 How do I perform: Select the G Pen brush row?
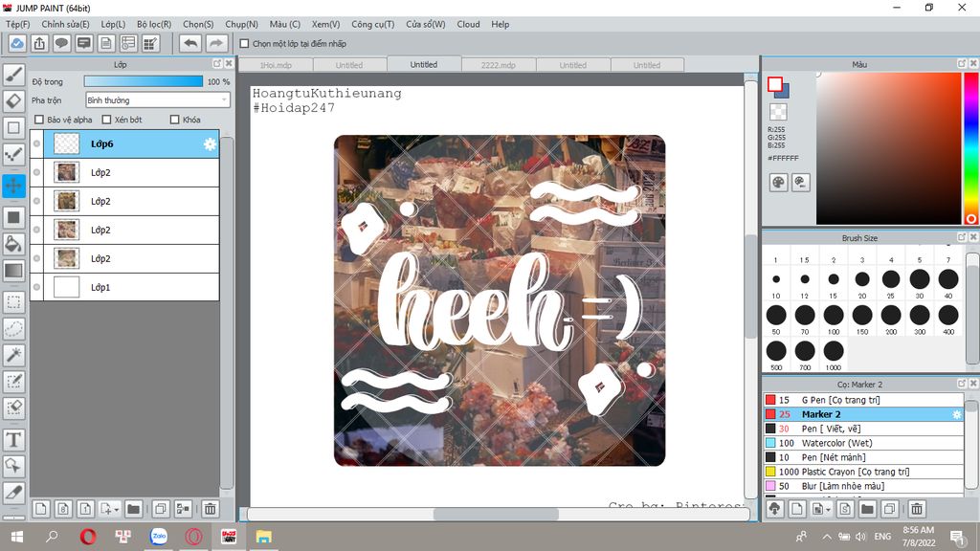pos(863,400)
